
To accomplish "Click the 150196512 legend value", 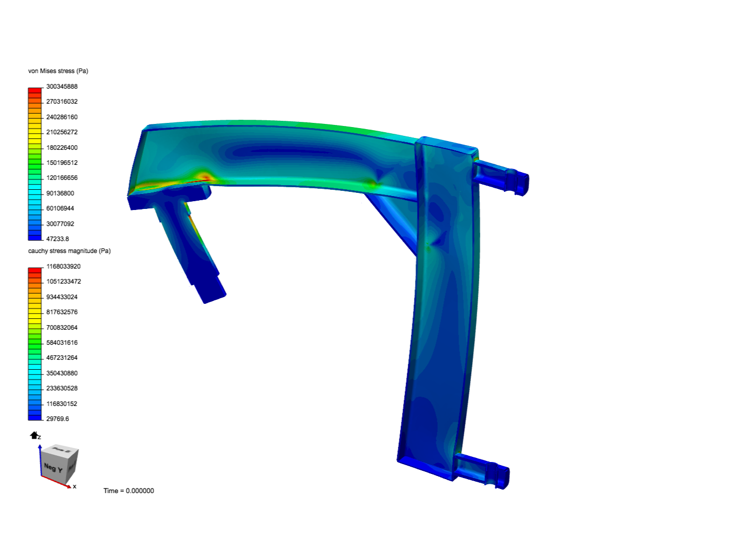I will pyautogui.click(x=62, y=163).
